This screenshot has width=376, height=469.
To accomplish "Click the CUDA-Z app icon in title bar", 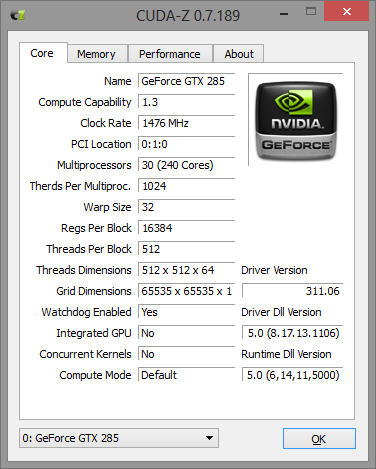I will pos(18,15).
